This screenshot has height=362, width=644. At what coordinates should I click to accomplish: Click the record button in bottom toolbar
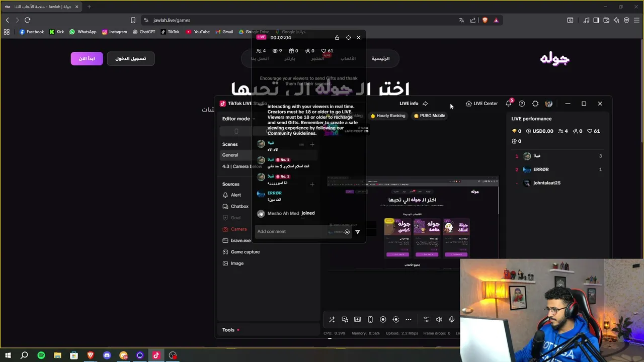click(383, 319)
